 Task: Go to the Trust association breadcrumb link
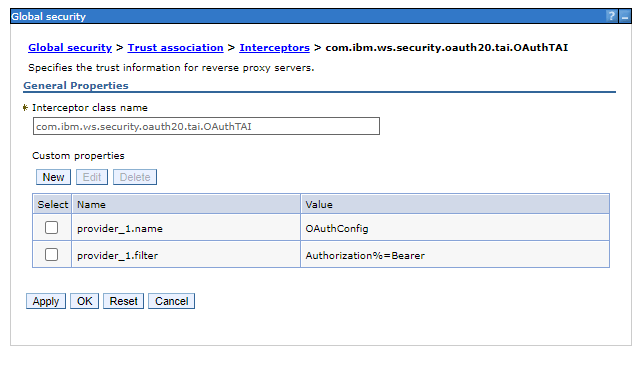175,48
